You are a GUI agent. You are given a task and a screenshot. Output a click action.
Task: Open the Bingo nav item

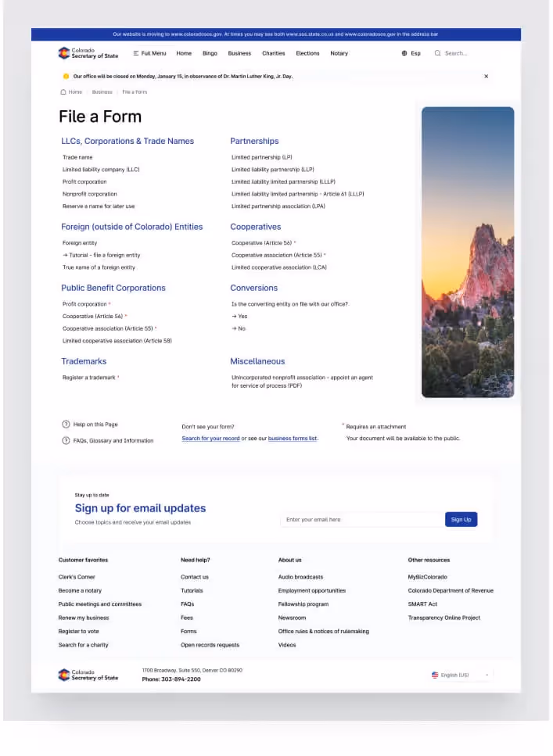(x=210, y=53)
